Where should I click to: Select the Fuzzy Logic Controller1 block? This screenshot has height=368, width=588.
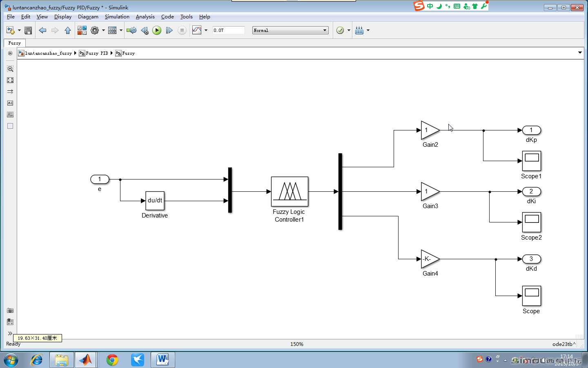point(290,191)
